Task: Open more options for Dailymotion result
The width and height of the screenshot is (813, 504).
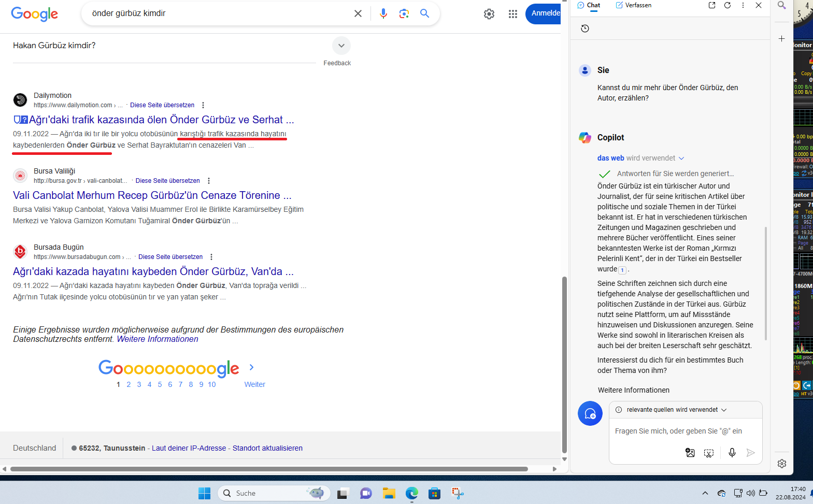Action: point(203,105)
